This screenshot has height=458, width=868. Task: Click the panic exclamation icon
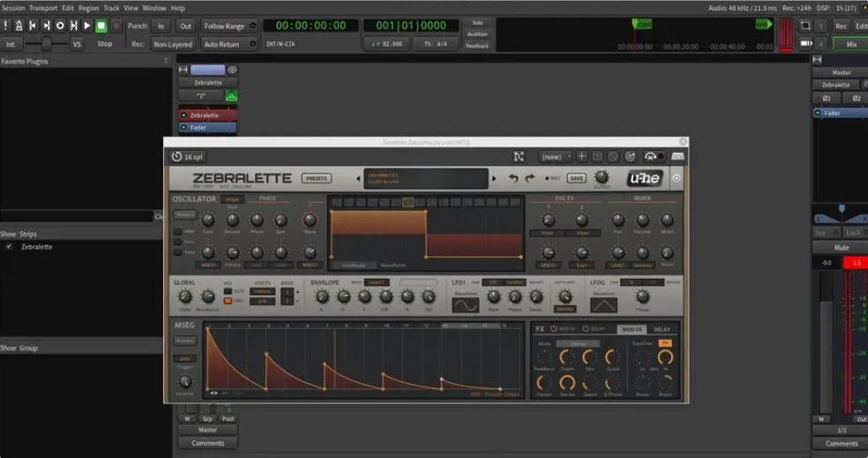pyautogui.click(x=5, y=26)
